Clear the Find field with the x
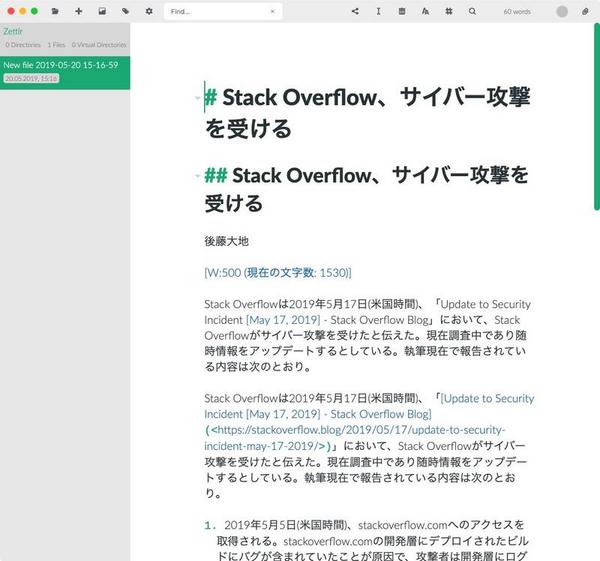600x561 pixels. point(272,11)
